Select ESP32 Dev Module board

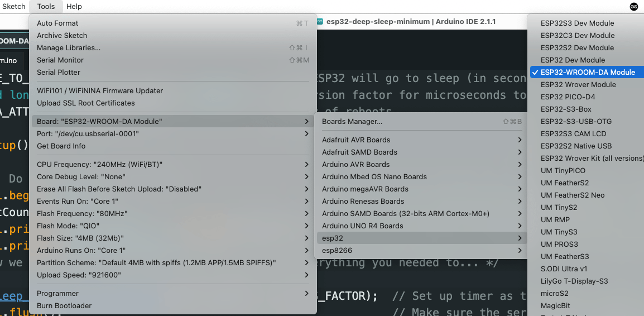(587, 60)
